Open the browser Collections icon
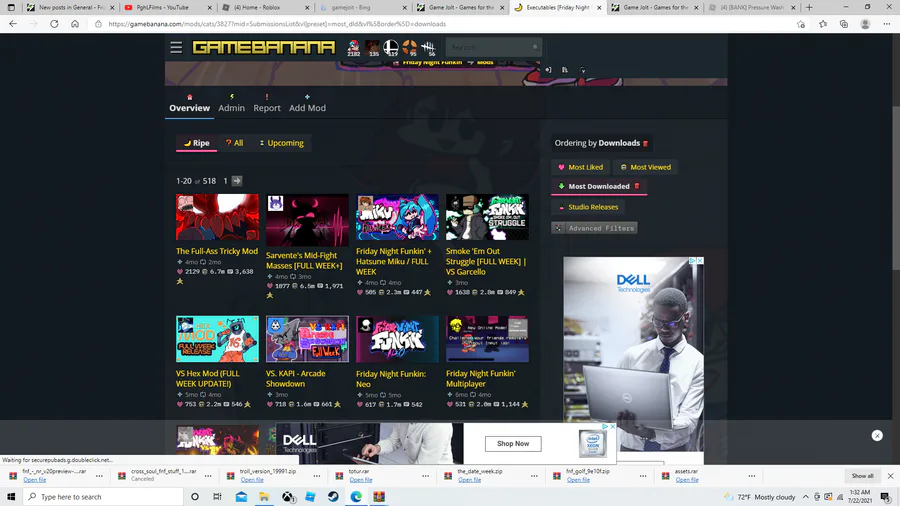Image resolution: width=900 pixels, height=506 pixels. [844, 24]
